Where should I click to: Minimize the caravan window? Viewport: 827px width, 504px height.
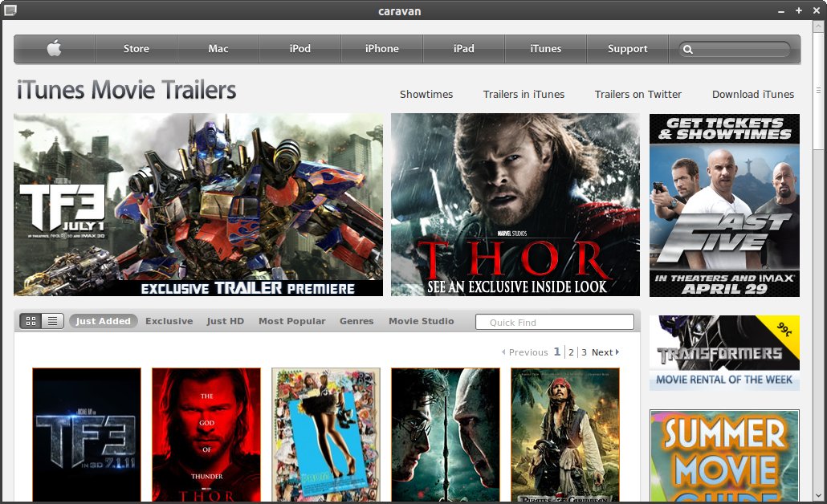click(781, 10)
